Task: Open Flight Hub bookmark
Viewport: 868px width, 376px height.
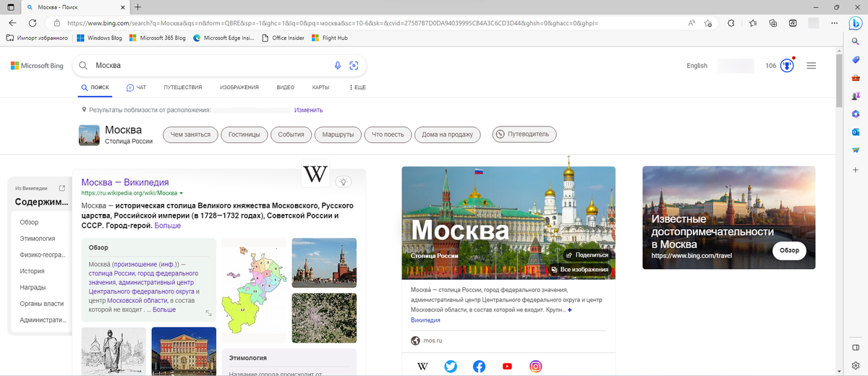Action: pyautogui.click(x=329, y=38)
